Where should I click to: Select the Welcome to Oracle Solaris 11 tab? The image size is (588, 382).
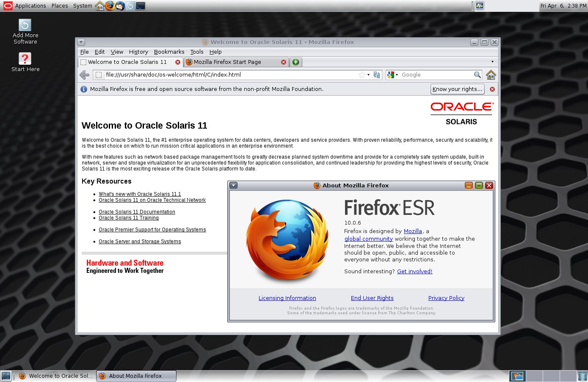(127, 62)
